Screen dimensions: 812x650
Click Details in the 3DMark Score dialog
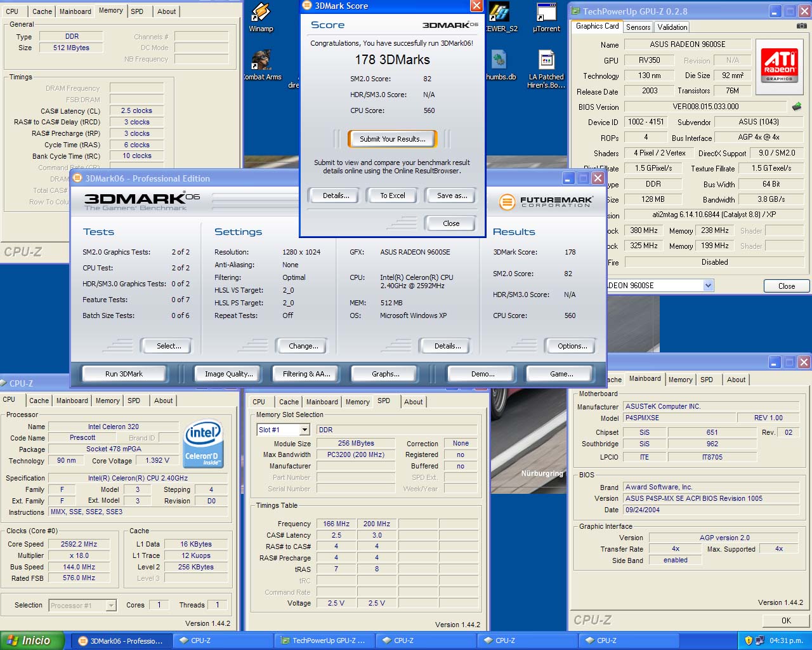pos(336,196)
